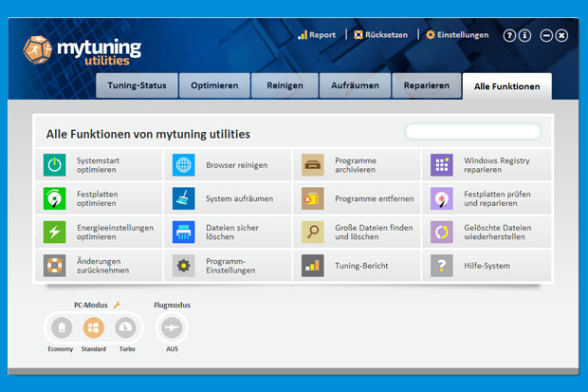Click the Tuning-Bericht bar chart icon
Screen dimensions: 588x392
pos(313,266)
